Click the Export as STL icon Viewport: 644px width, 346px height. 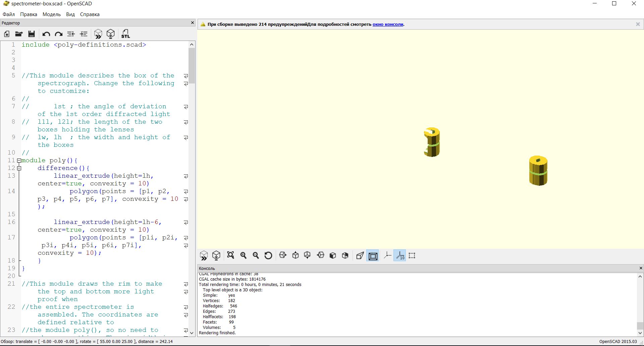click(x=125, y=34)
